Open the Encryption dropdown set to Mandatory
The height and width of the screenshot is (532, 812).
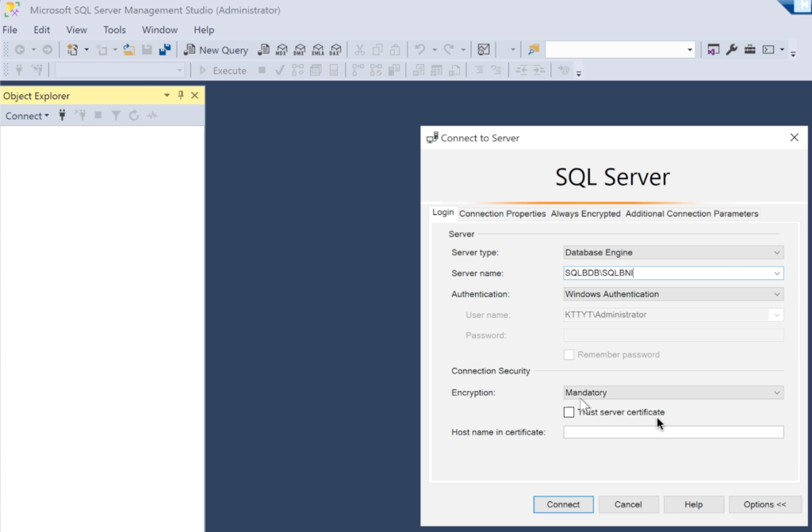(x=673, y=392)
